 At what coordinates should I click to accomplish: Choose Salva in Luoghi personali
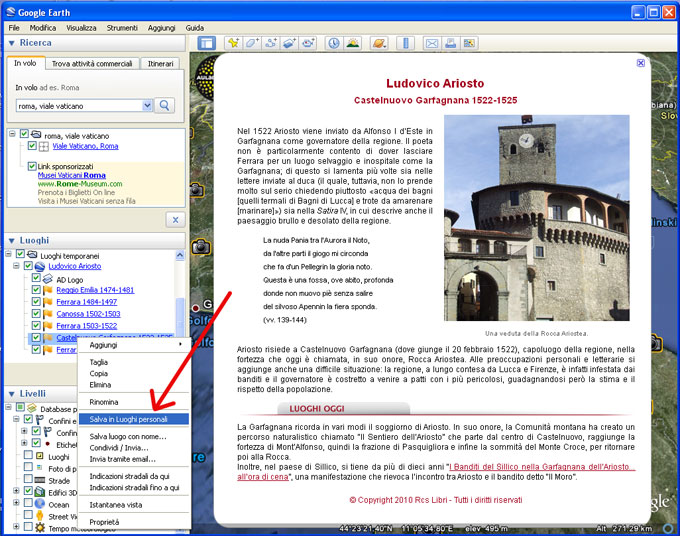134,419
